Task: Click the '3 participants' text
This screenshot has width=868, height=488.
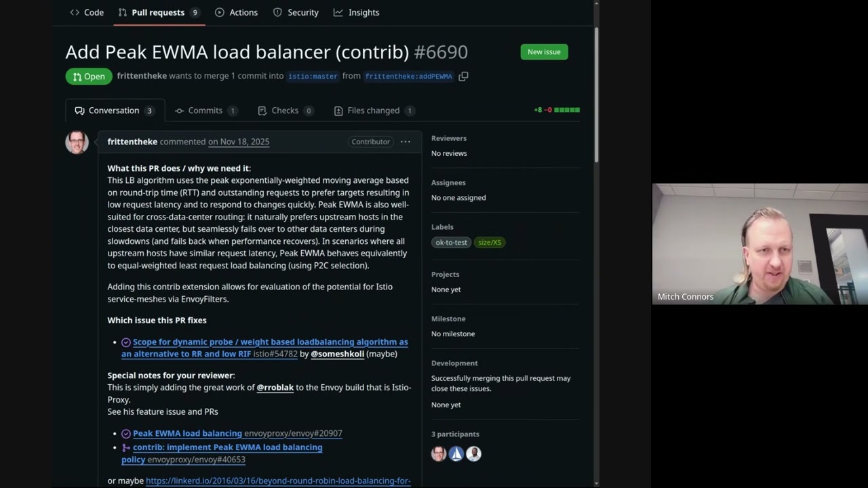Action: pyautogui.click(x=455, y=434)
